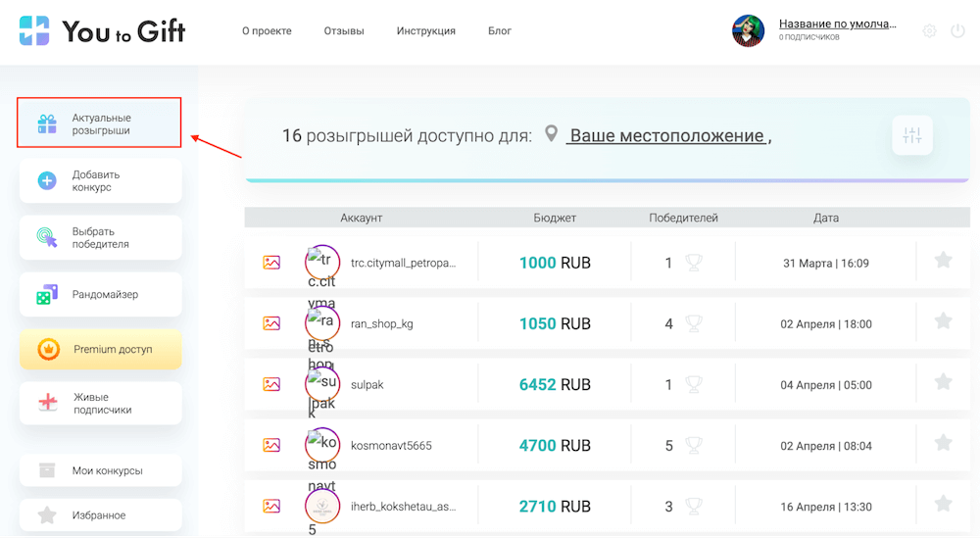Click the trophy icon in the sulpak row

tap(694, 384)
